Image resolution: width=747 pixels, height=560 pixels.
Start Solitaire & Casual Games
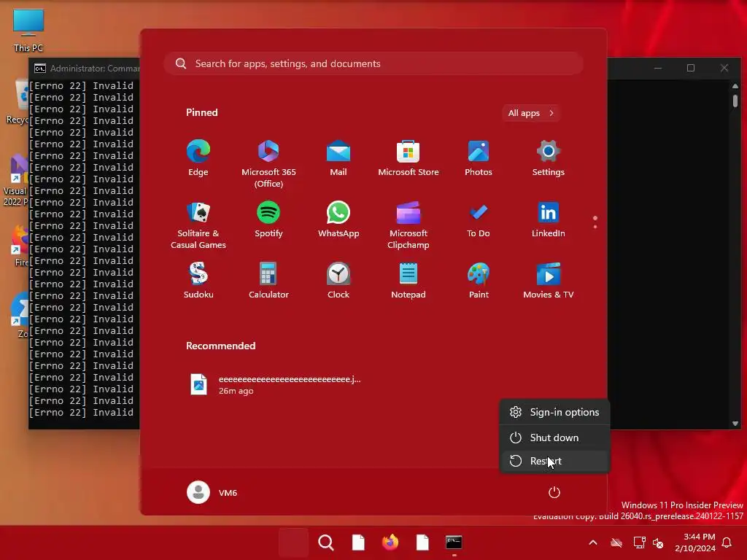[x=198, y=225]
